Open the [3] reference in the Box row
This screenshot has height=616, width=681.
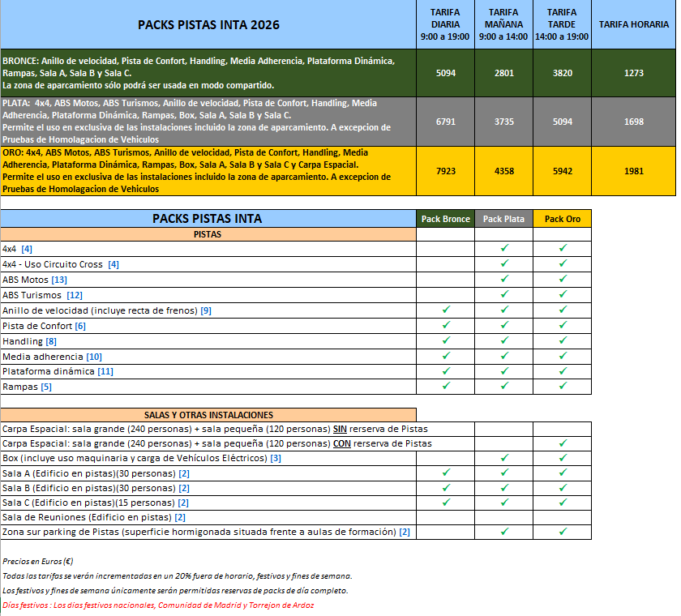(x=276, y=458)
